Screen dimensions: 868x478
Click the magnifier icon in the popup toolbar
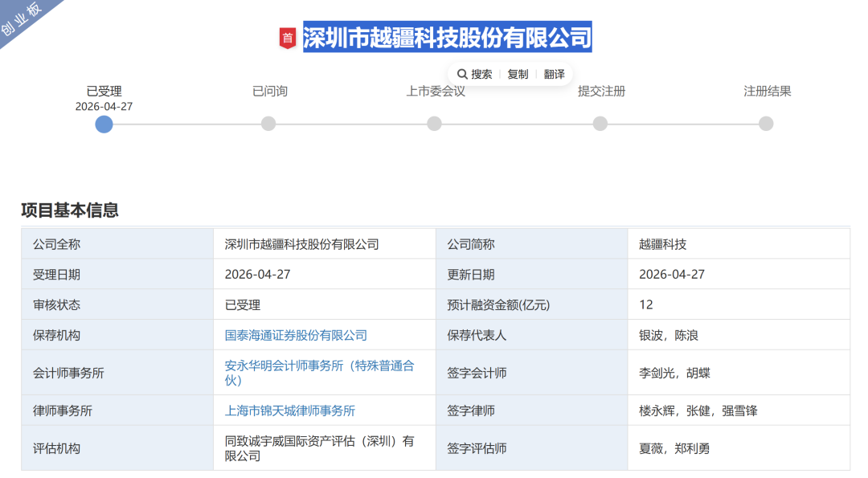tap(464, 73)
